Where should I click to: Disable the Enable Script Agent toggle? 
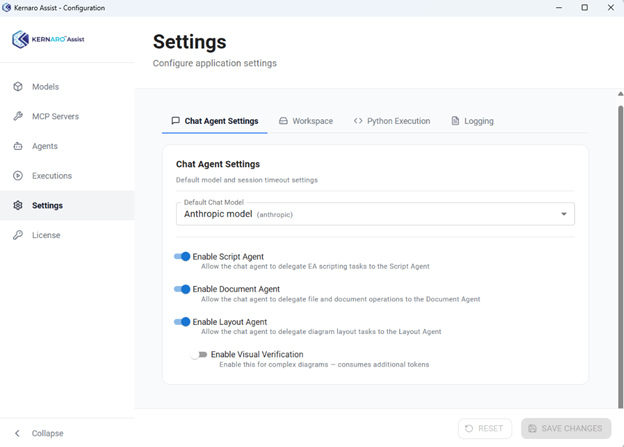(182, 256)
